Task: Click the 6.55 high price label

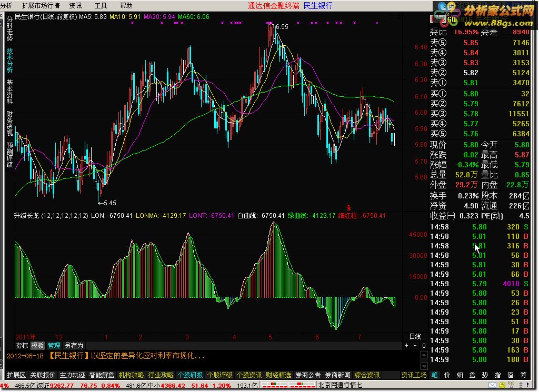Action: (x=282, y=27)
